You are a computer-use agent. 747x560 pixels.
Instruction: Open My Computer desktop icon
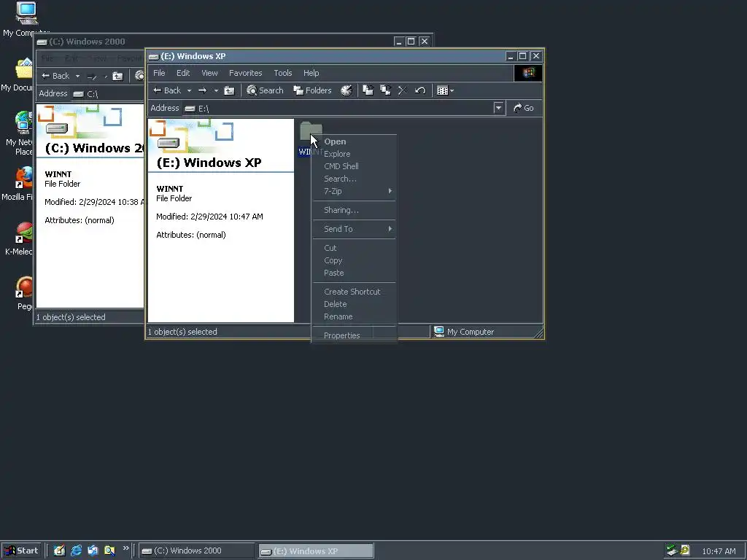point(26,19)
